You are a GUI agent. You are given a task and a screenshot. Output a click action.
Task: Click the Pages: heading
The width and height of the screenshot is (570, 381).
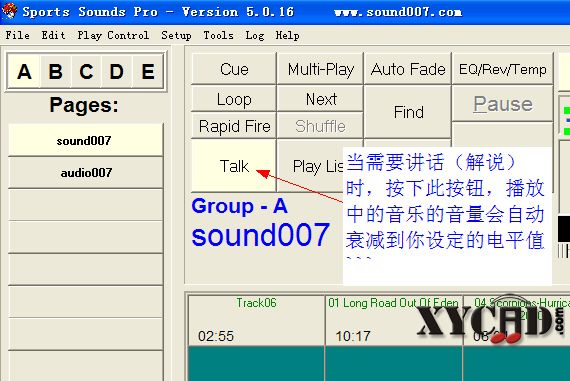(84, 105)
